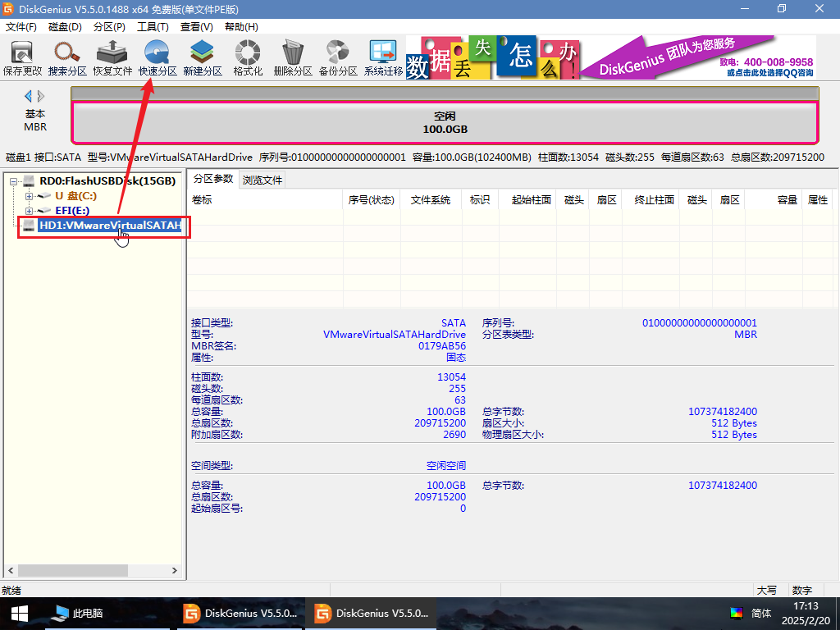This screenshot has height=630, width=840.
Task: Open 此电脑 from the taskbar
Action: pyautogui.click(x=79, y=614)
